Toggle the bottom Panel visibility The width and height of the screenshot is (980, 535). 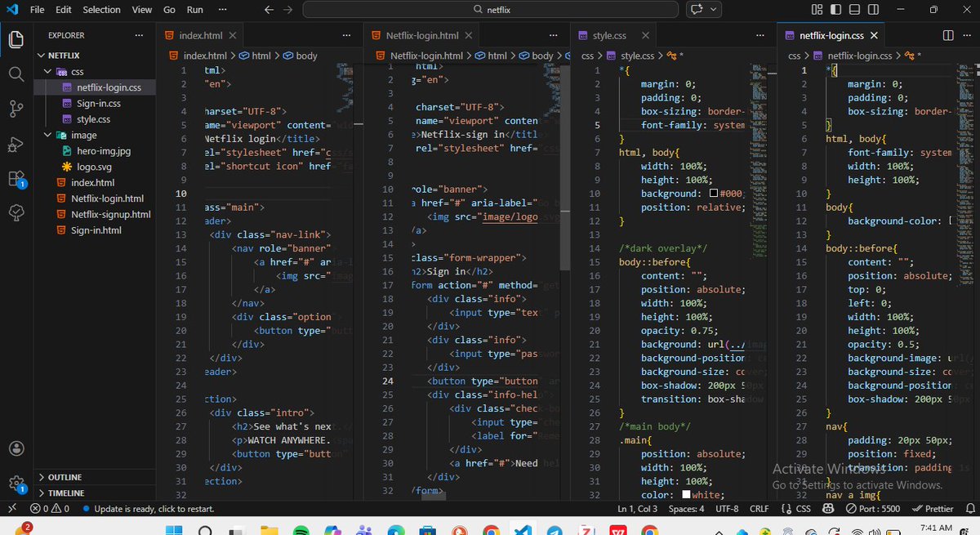click(x=855, y=10)
